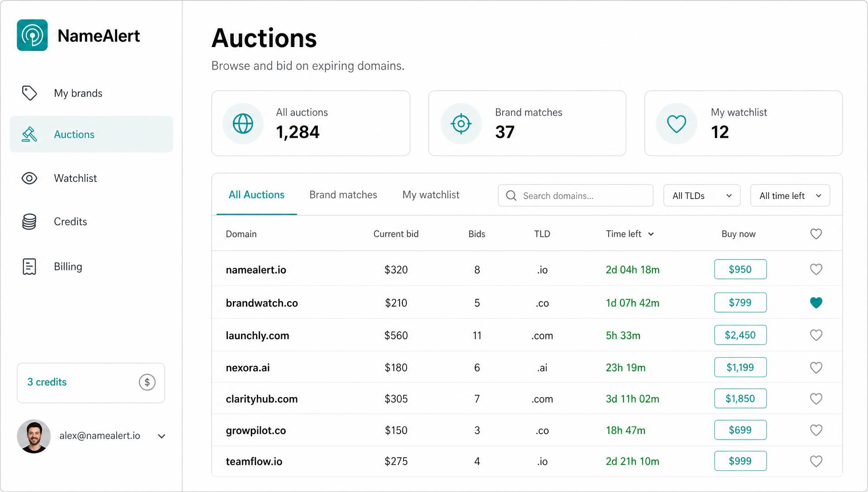868x492 pixels.
Task: Buy nexora.ai now for $1,199
Action: point(740,367)
